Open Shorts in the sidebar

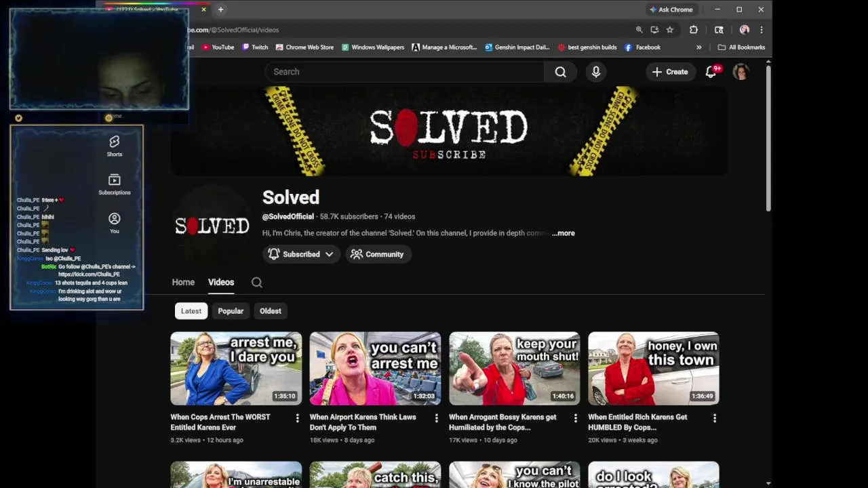[x=115, y=146]
